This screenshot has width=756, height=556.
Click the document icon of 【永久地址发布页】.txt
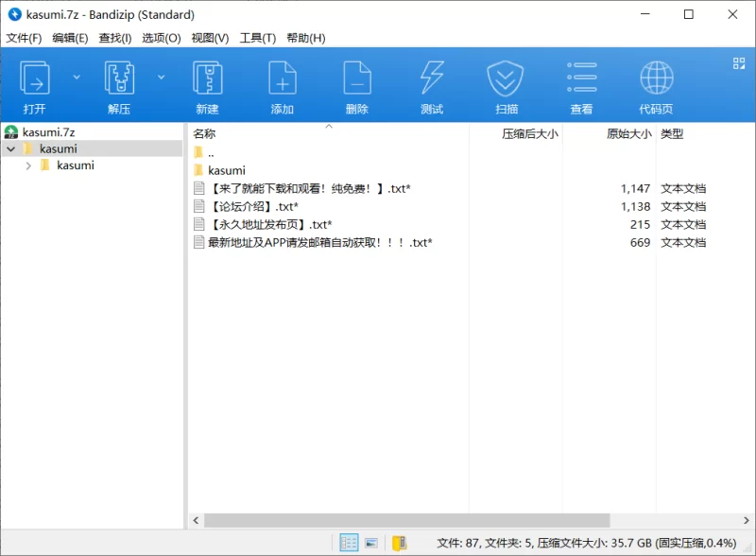click(x=198, y=224)
